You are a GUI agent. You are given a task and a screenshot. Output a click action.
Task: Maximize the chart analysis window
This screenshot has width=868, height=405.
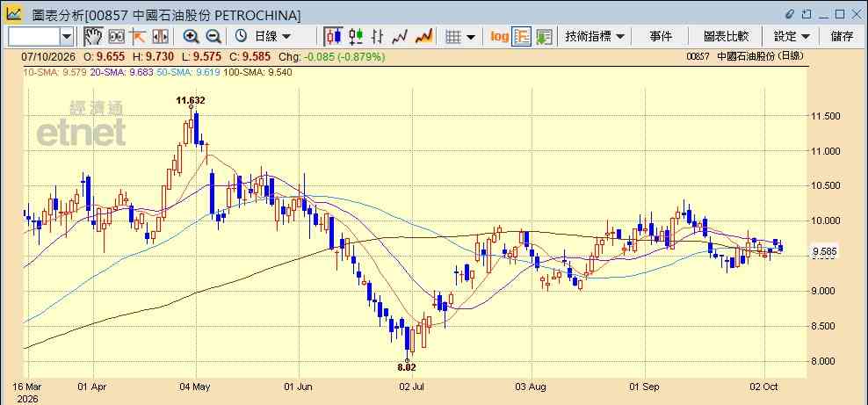840,14
